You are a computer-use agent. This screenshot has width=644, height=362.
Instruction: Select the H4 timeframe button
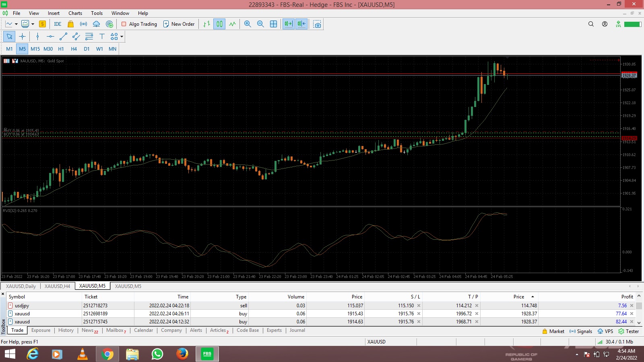tap(74, 49)
